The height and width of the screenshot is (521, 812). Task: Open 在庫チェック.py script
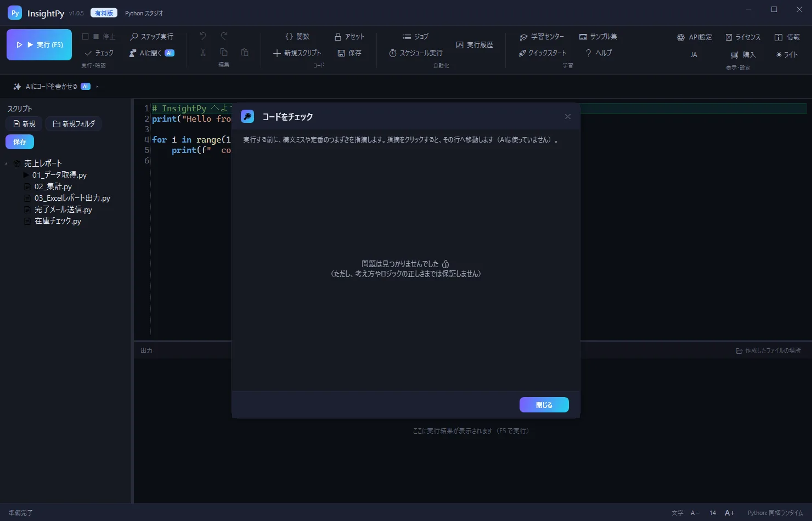pyautogui.click(x=58, y=221)
